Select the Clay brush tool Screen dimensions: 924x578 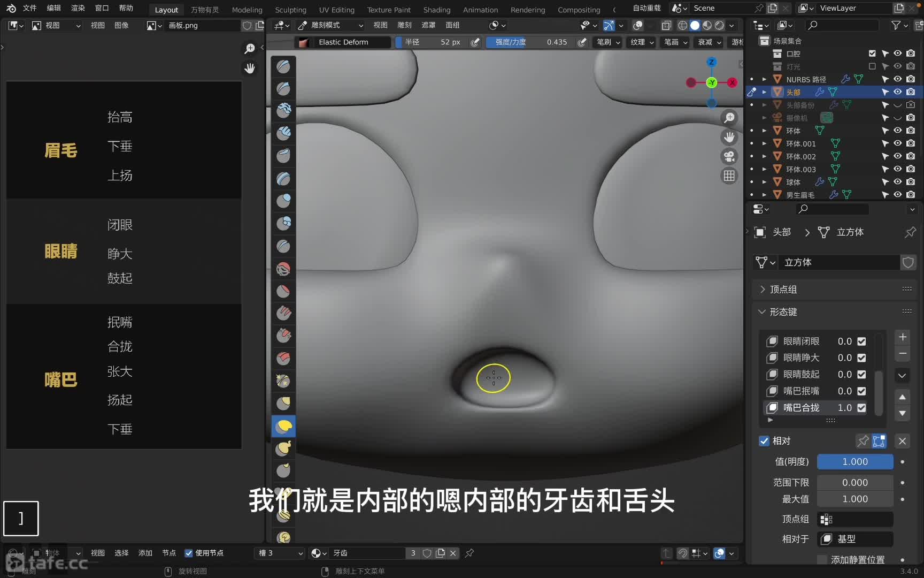click(283, 111)
